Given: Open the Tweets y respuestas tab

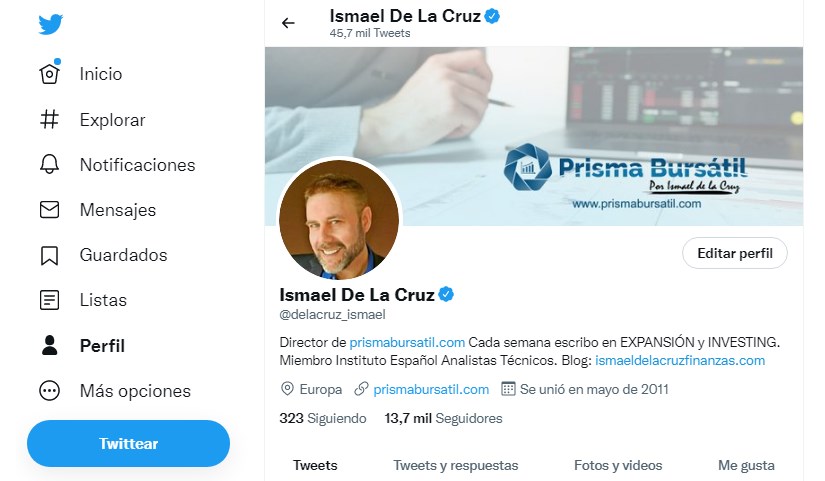Looking at the screenshot, I should 456,465.
